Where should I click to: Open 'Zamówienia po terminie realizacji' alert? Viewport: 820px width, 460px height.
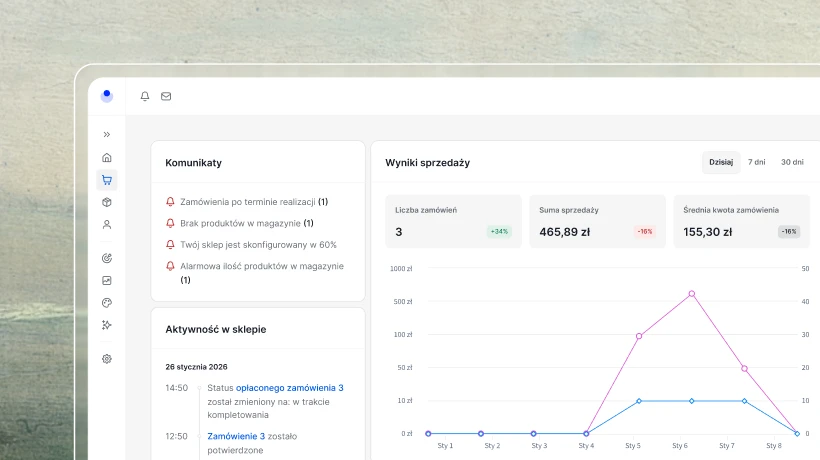(254, 202)
